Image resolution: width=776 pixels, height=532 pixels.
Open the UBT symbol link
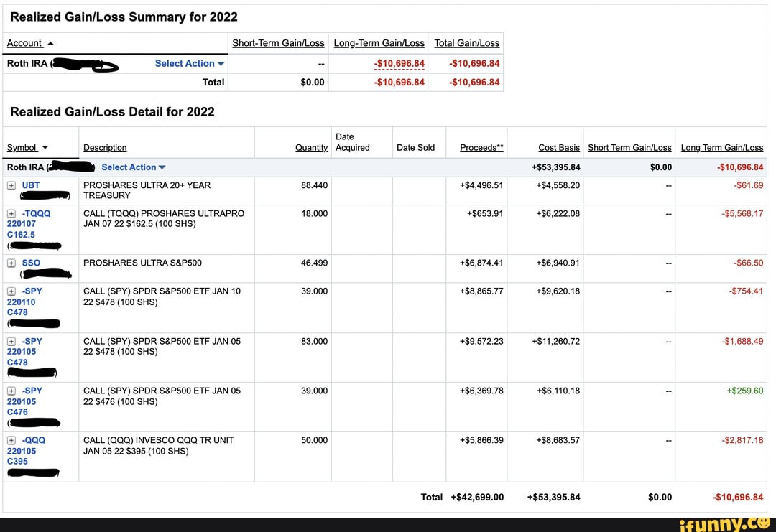(30, 185)
